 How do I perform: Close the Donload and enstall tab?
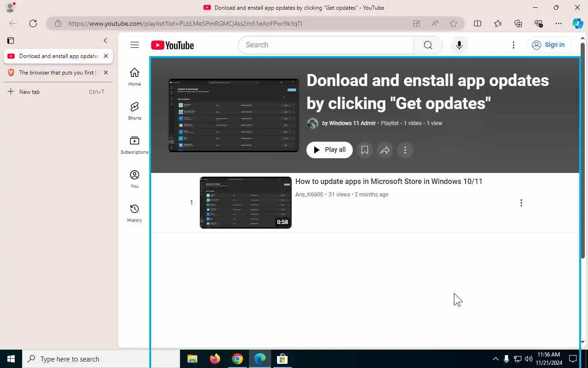coord(106,56)
